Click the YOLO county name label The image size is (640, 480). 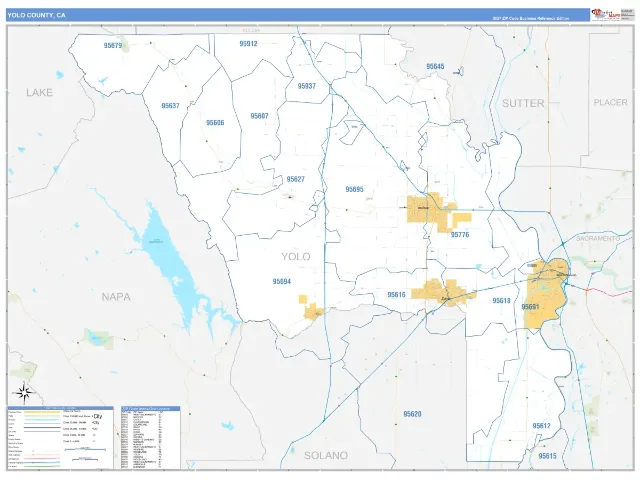tap(296, 257)
